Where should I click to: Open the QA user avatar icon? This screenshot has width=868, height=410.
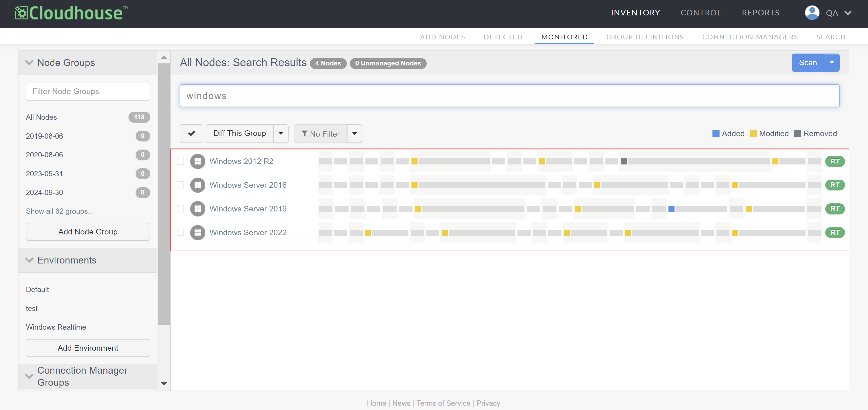[812, 13]
